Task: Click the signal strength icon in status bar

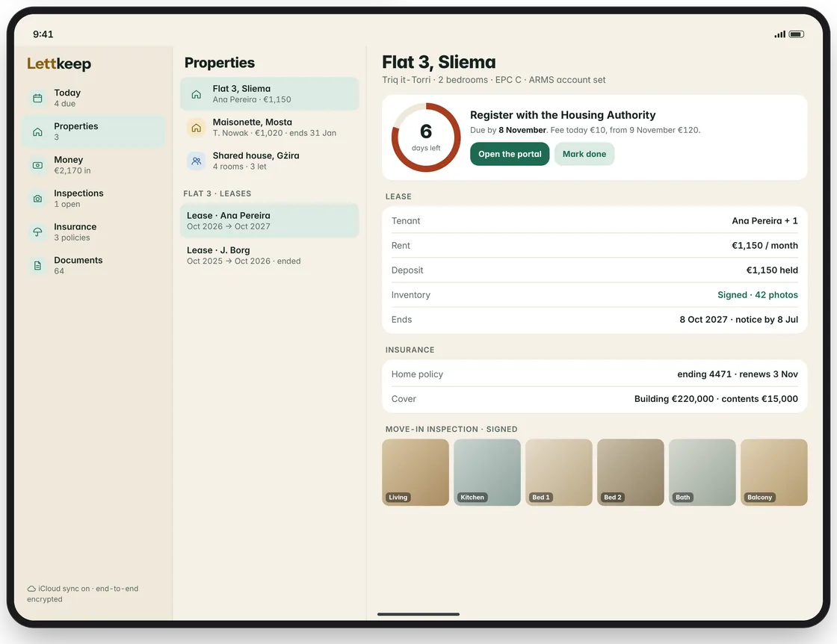Action: point(780,34)
